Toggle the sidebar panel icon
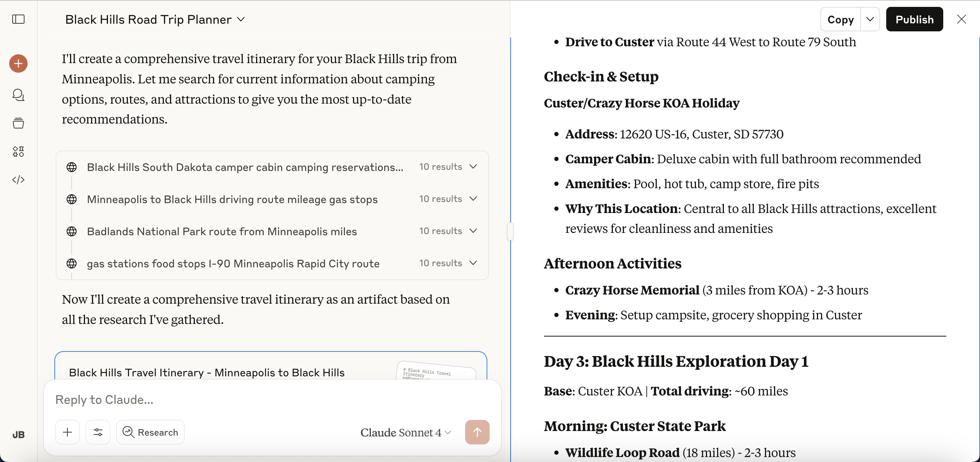980x462 pixels. (18, 19)
